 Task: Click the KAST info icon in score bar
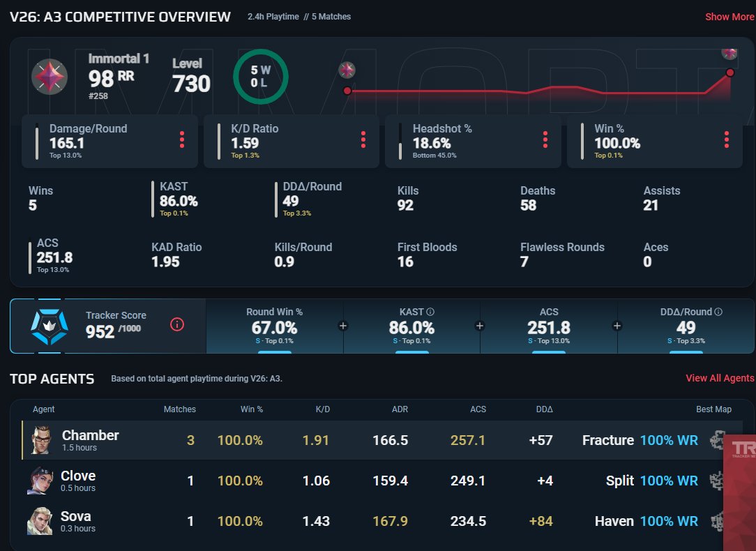430,312
